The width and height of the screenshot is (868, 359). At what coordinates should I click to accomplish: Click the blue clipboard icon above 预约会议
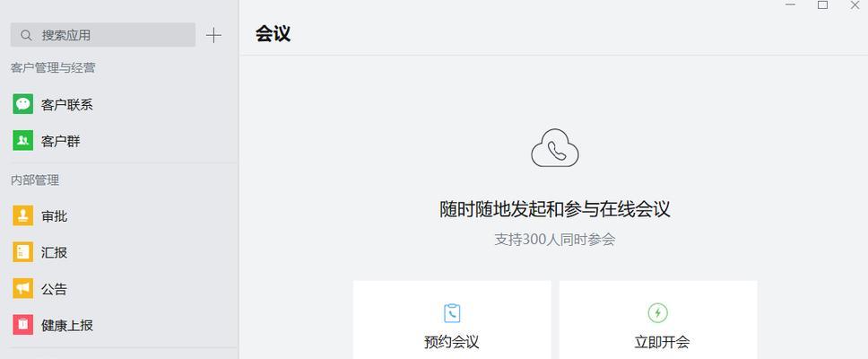point(452,313)
